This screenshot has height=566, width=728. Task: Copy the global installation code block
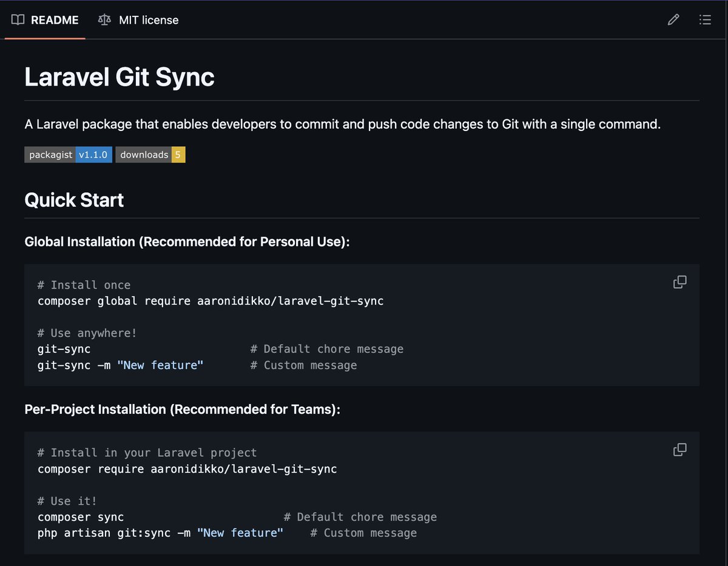(x=680, y=282)
